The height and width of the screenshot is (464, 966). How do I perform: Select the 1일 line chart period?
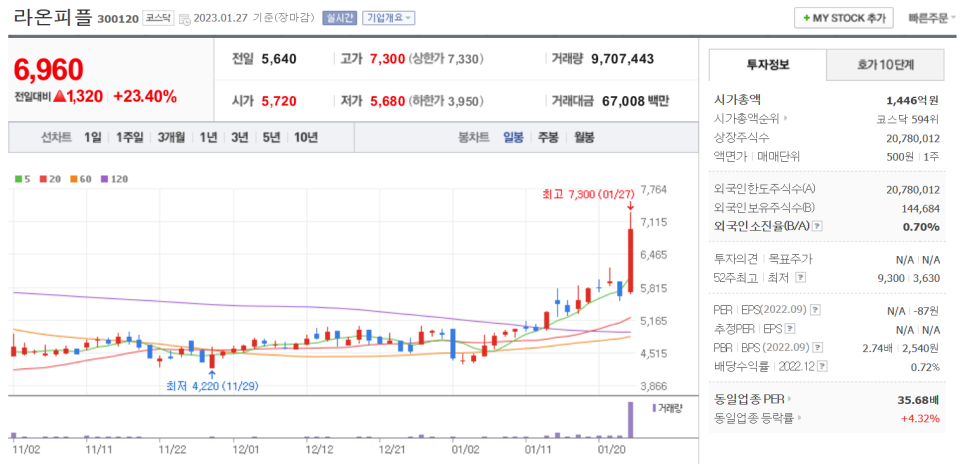(x=92, y=137)
